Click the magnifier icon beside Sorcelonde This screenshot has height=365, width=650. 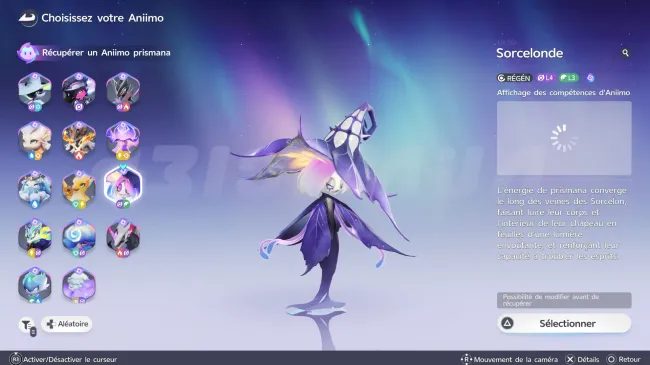[625, 53]
